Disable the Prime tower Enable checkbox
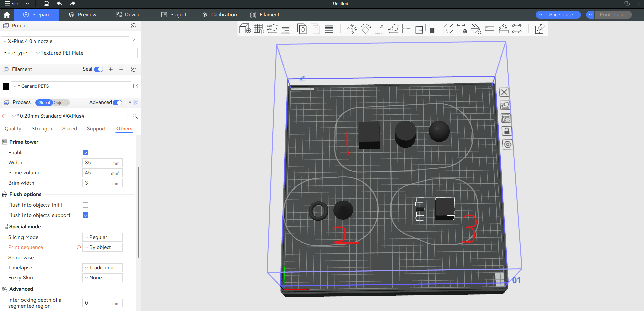 tap(85, 153)
